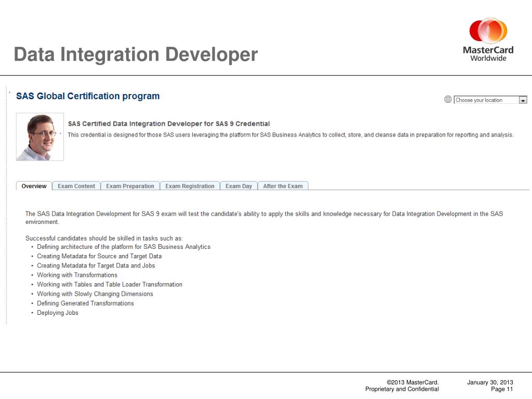Image resolution: width=532 pixels, height=399 pixels.
Task: Click the 'Working with Transformations' bullet
Action: [77, 275]
